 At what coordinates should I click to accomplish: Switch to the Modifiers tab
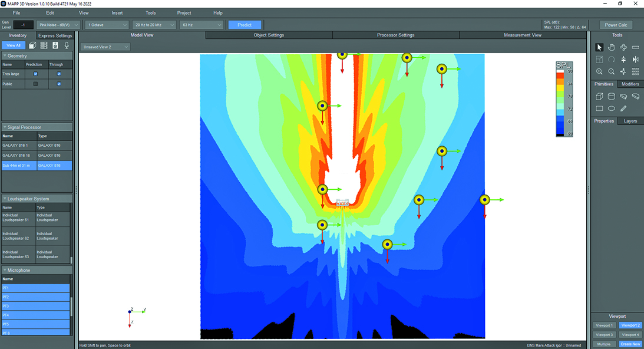[x=630, y=84]
